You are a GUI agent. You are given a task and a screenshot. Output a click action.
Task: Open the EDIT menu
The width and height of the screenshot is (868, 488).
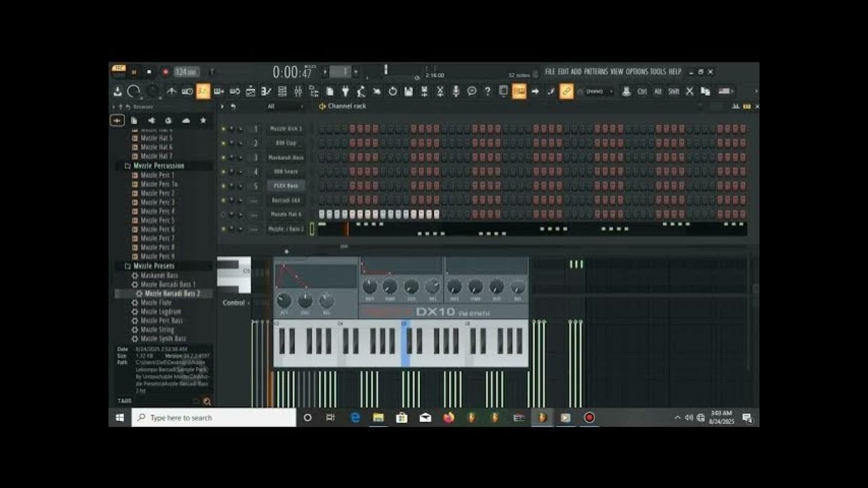click(x=564, y=71)
